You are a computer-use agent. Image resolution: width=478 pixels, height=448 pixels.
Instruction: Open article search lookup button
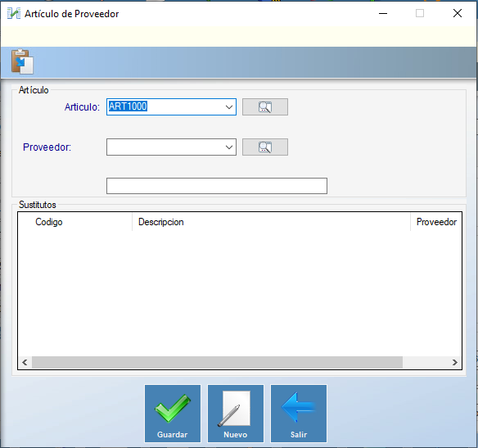point(265,106)
